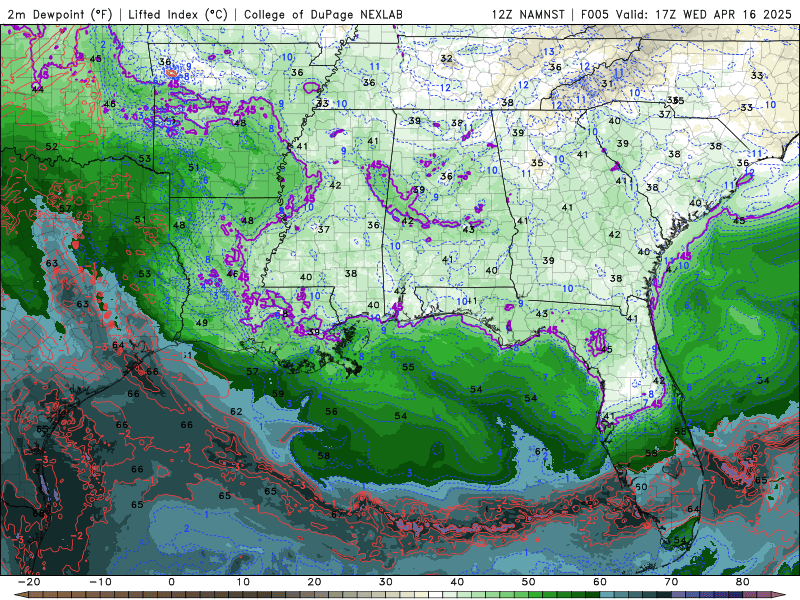The image size is (800, 600).
Task: Click the black "59" dewpoint value on the map
Action: pos(278,393)
